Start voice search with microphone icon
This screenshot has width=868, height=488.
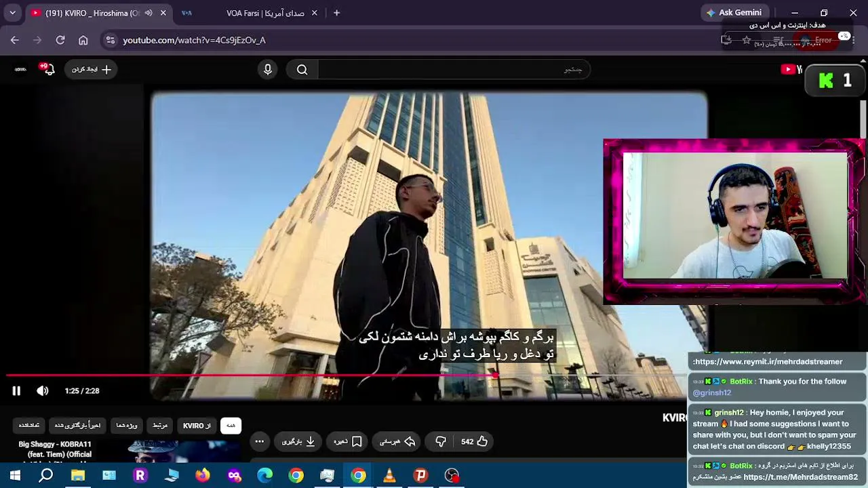268,69
